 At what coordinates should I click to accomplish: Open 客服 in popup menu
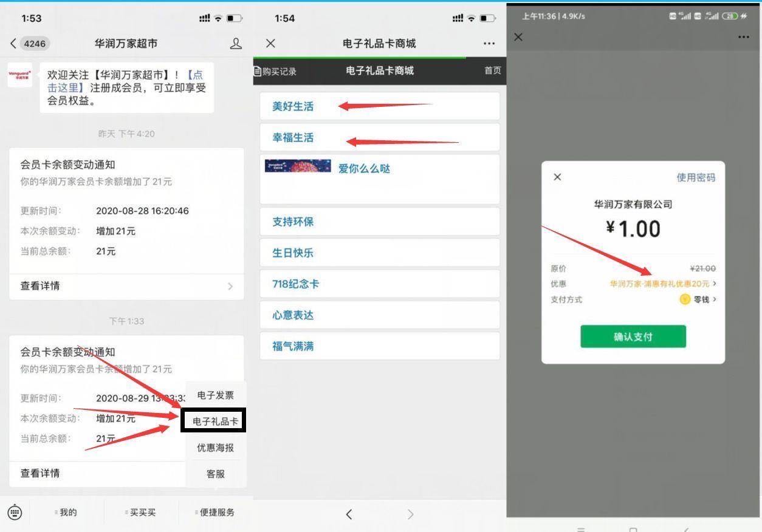pos(216,474)
